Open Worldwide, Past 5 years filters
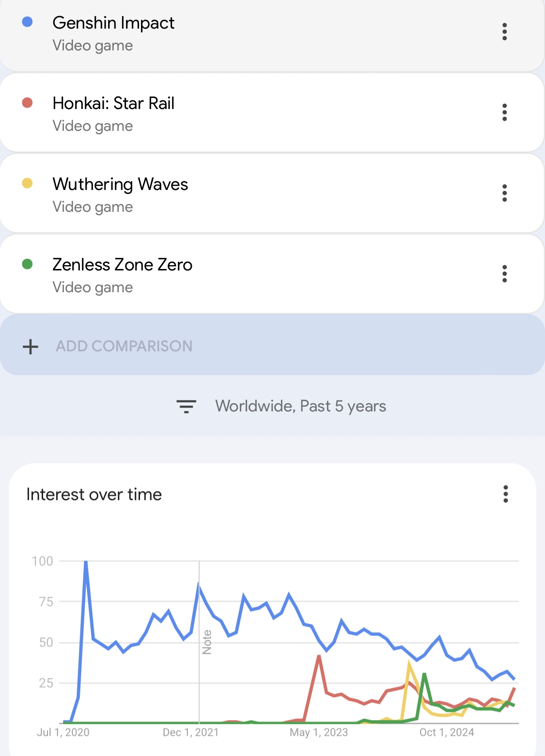 (300, 406)
